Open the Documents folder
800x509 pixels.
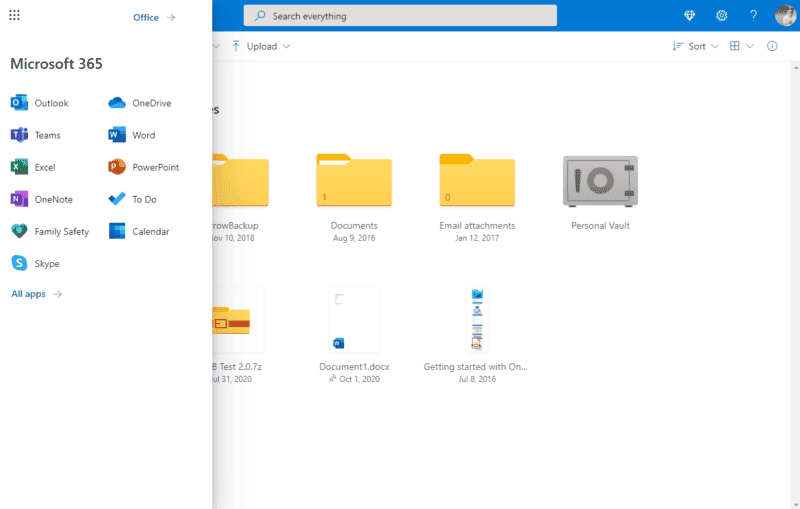[354, 181]
